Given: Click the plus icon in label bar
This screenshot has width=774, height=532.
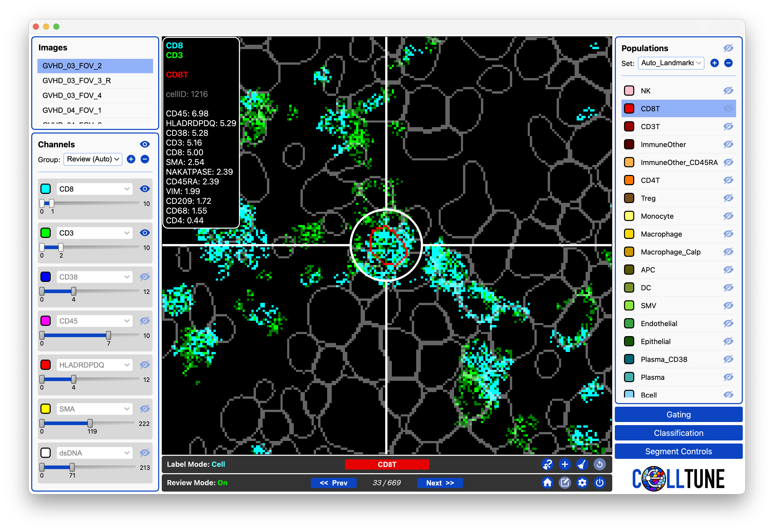Looking at the screenshot, I should [565, 464].
